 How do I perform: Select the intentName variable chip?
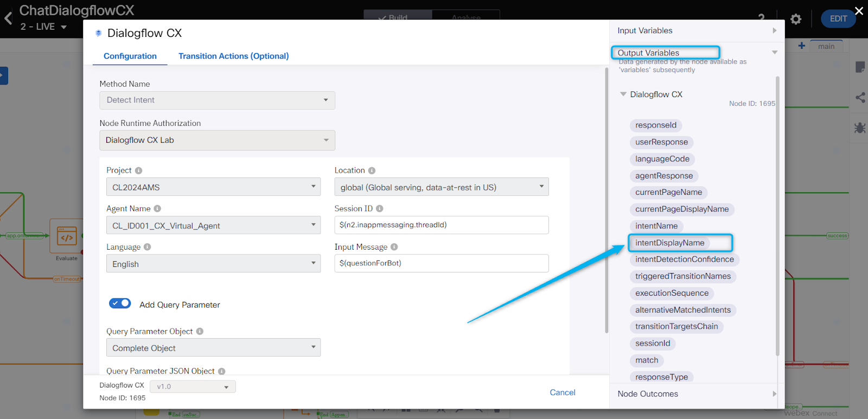656,226
